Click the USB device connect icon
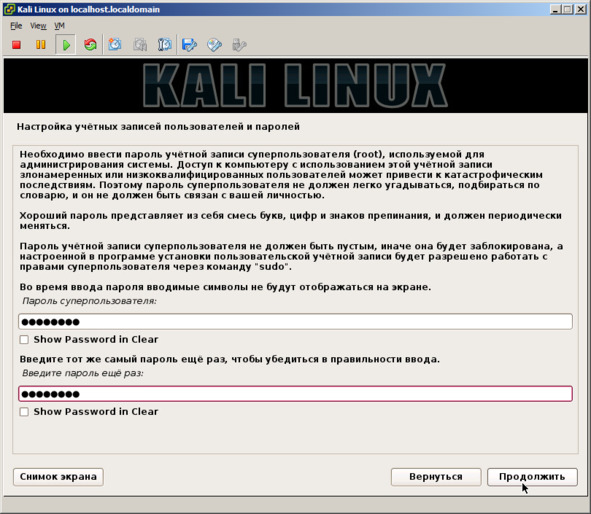591x514 pixels. 239,45
